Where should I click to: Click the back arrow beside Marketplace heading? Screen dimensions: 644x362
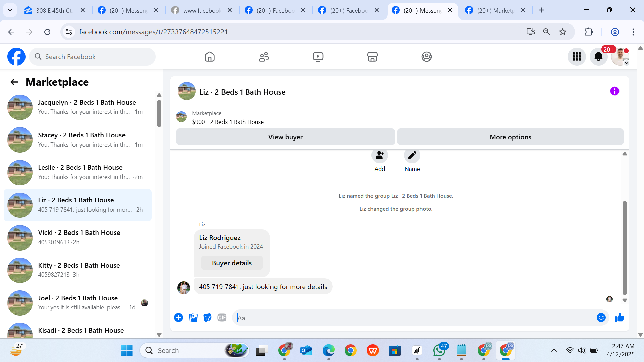14,82
